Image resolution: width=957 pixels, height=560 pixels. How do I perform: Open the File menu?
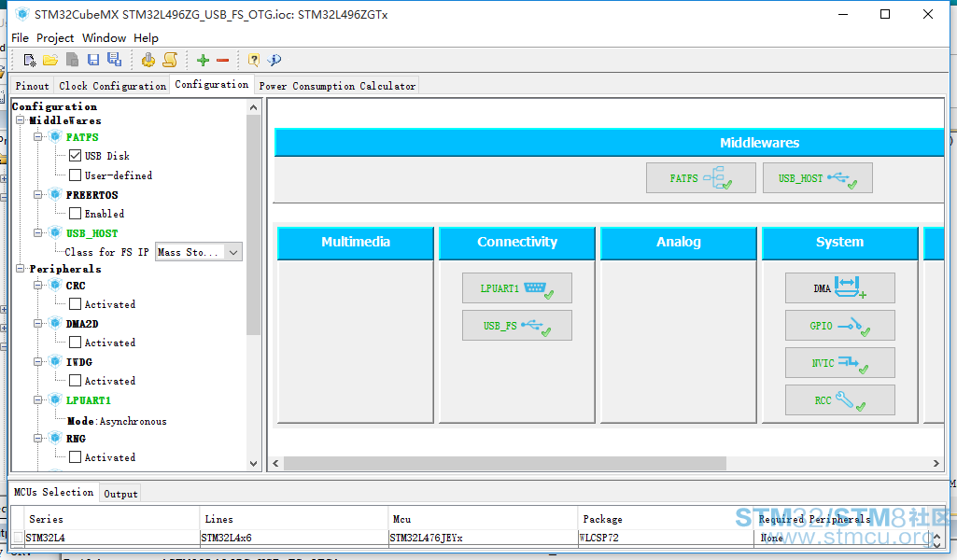21,38
